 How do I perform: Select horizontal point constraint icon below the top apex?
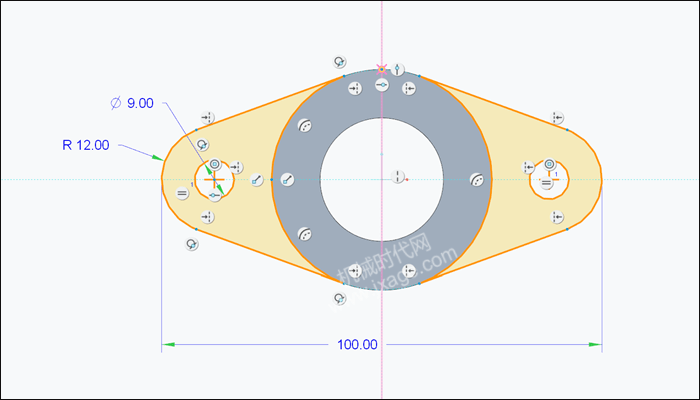[382, 84]
